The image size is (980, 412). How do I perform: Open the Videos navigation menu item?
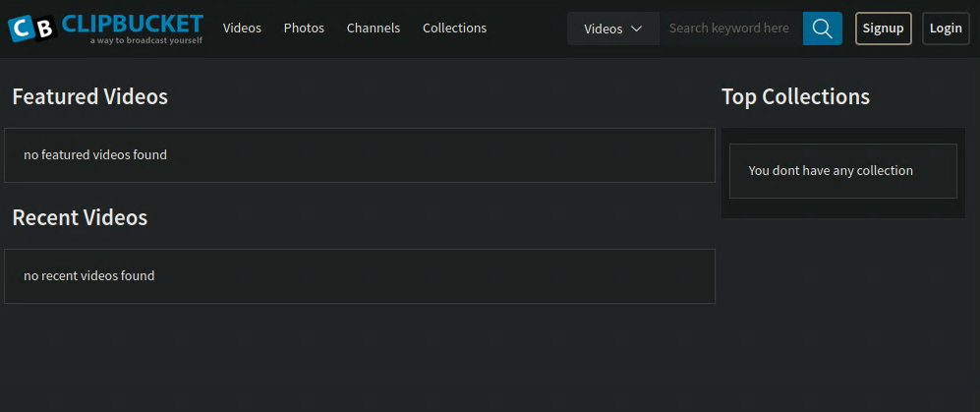click(242, 29)
